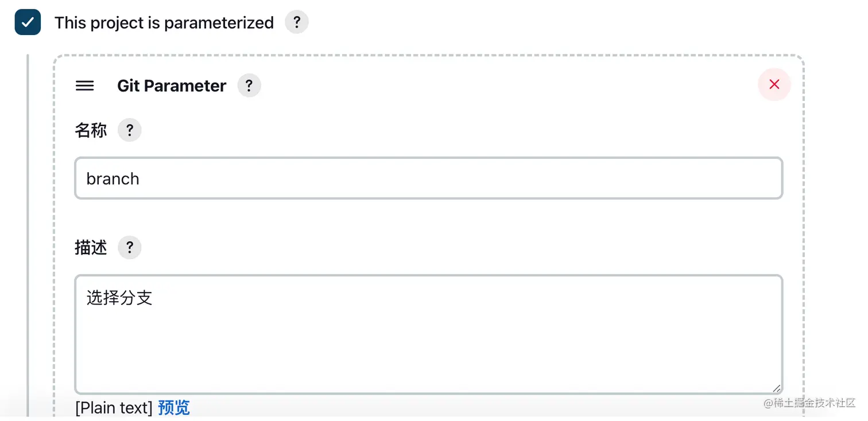Show help for Git Parameter
The width and height of the screenshot is (868, 421).
tap(249, 85)
